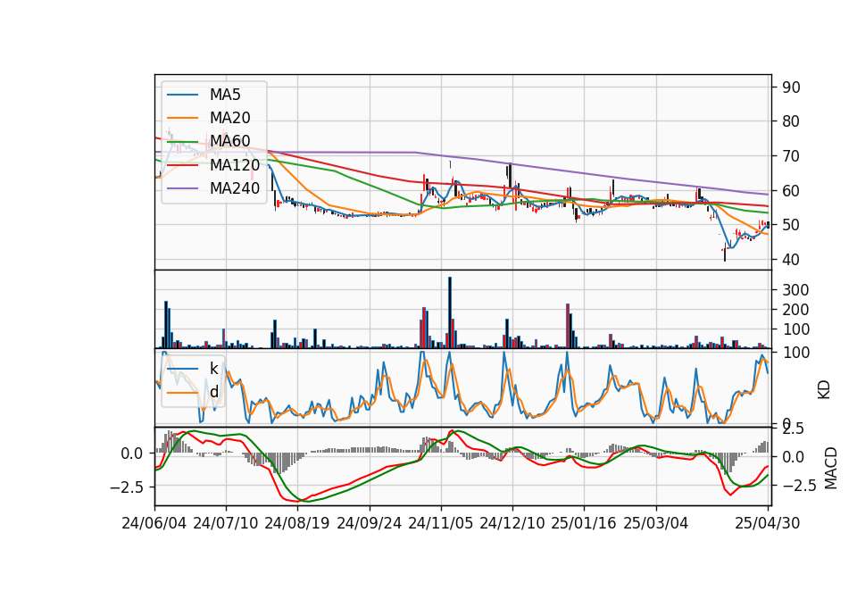Click the price axis value 50
This screenshot has width=857, height=616.
(791, 225)
